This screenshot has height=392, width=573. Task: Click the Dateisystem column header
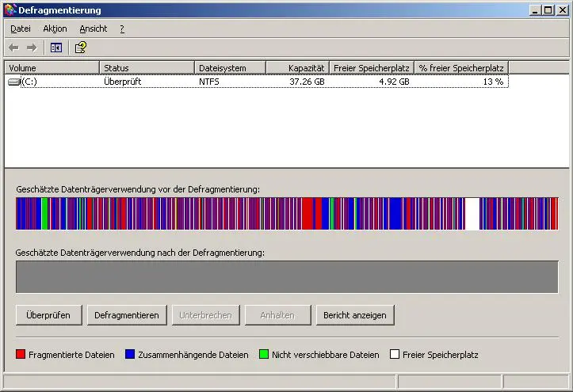pos(230,68)
